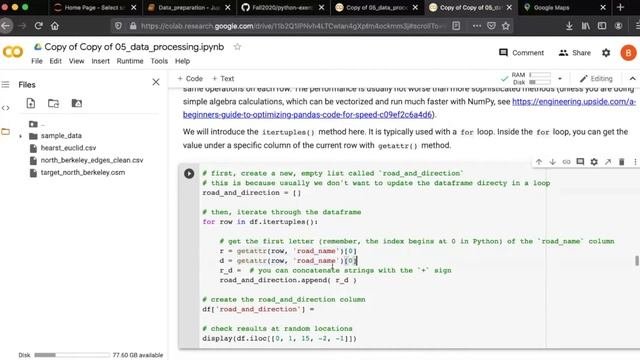Open hearst_euclid.csv file
This screenshot has width=640, height=360.
[68, 148]
